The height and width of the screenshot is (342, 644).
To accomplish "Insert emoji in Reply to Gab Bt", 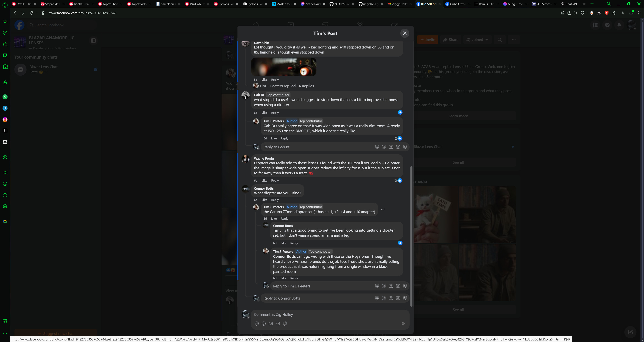I will click(x=384, y=147).
